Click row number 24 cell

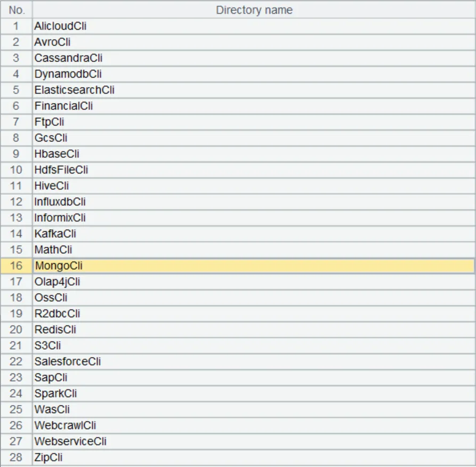coord(17,394)
